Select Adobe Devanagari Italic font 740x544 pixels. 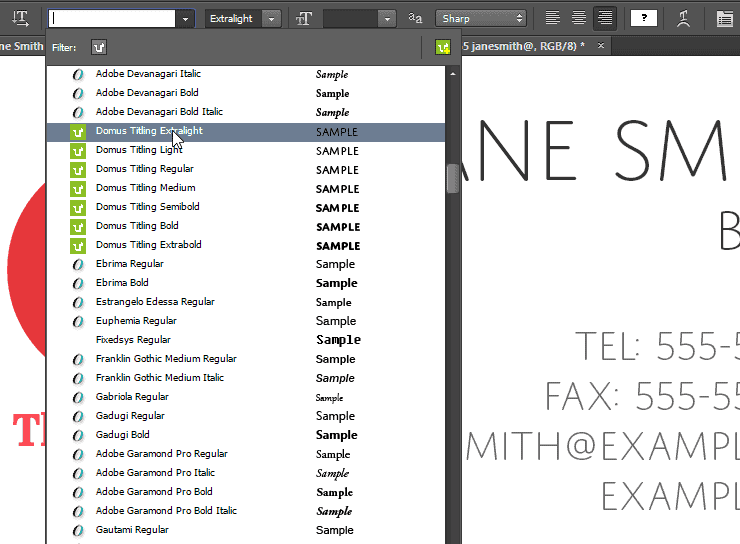click(245, 74)
